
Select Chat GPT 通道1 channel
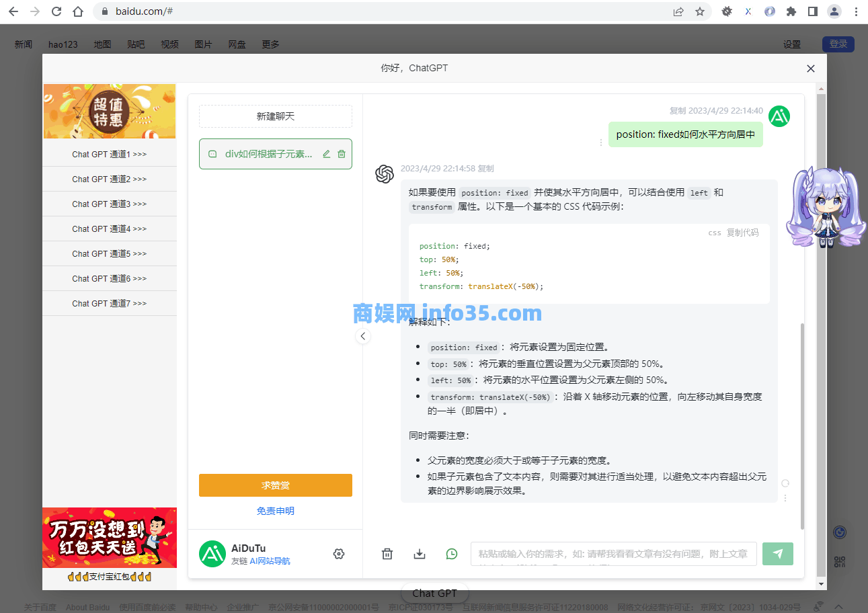(x=110, y=155)
